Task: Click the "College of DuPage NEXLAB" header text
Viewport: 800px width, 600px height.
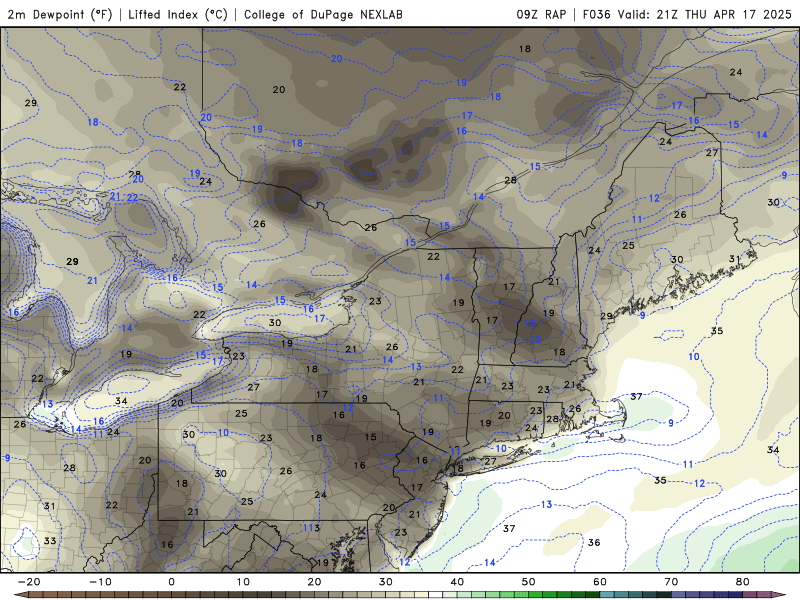Action: (323, 14)
